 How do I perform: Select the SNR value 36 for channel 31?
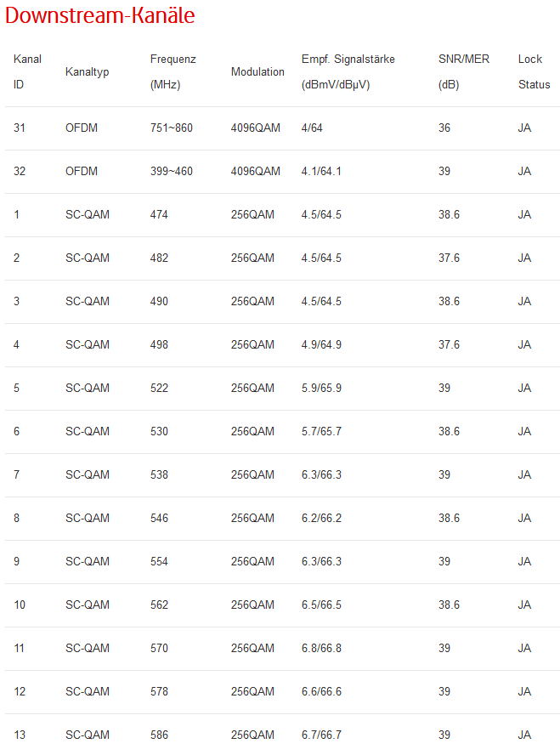tap(444, 128)
